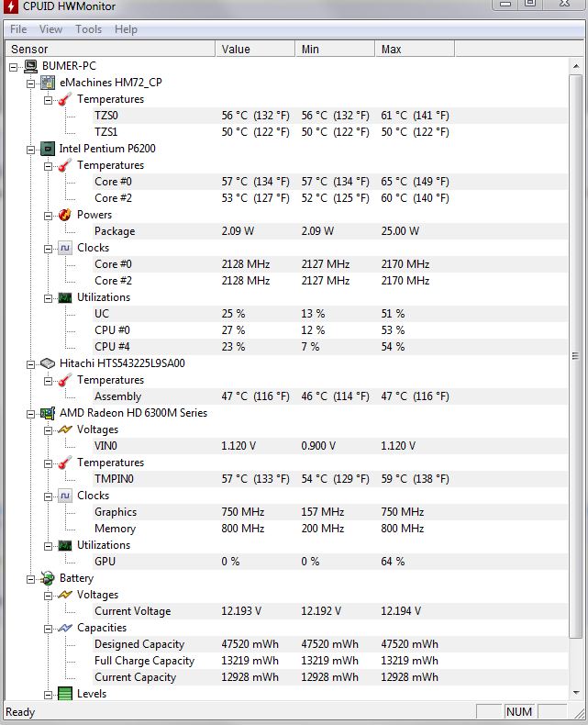588x725 pixels.
Task: Collapse the Hitachi Temperatures group
Action: pos(48,380)
